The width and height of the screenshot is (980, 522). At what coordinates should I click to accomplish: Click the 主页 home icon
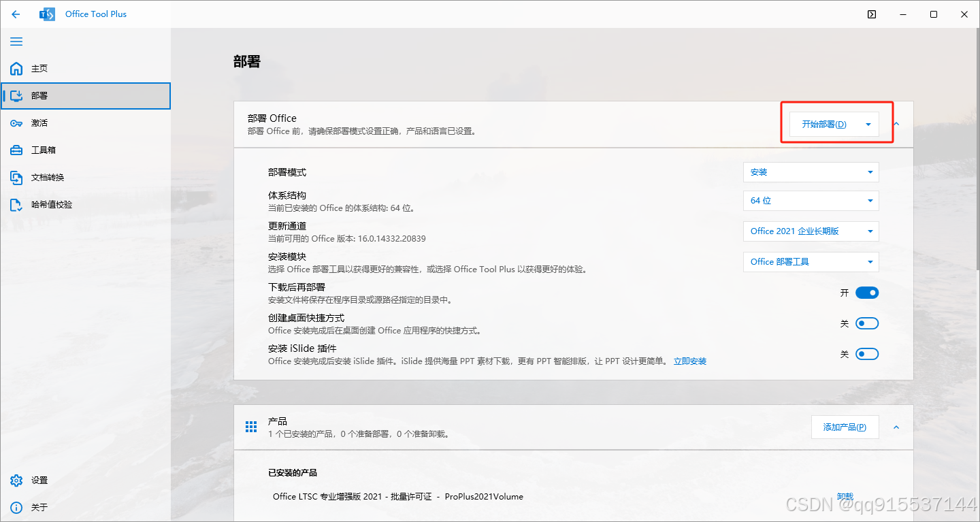[x=16, y=69]
